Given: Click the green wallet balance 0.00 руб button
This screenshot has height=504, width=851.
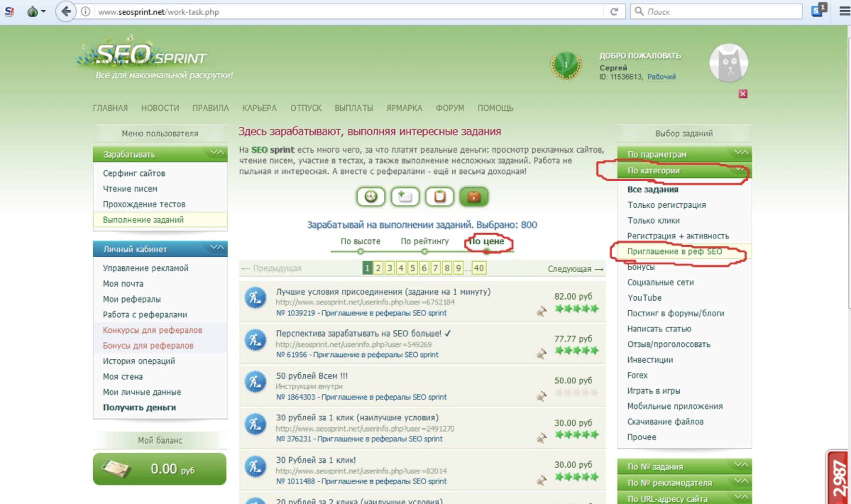Looking at the screenshot, I should point(160,469).
